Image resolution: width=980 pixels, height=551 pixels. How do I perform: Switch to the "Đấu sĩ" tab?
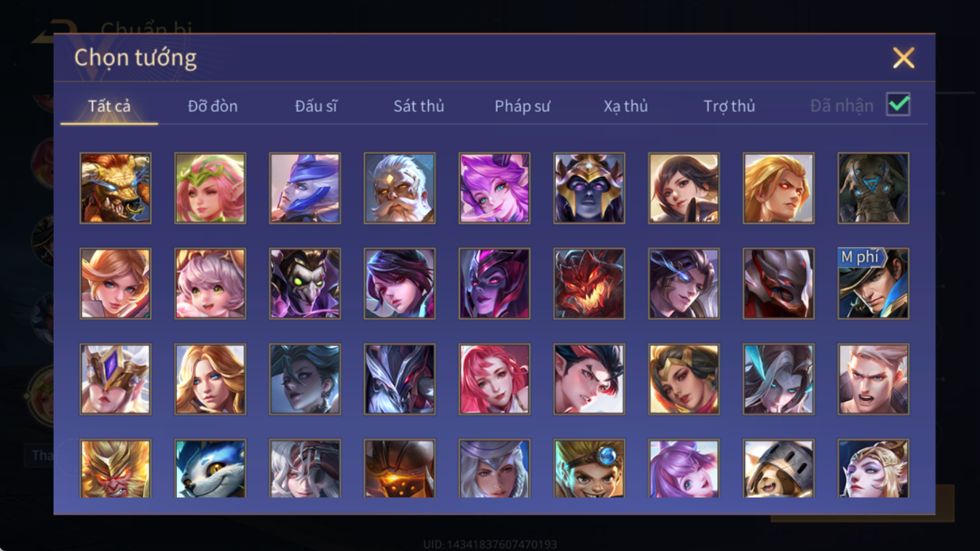[x=316, y=106]
